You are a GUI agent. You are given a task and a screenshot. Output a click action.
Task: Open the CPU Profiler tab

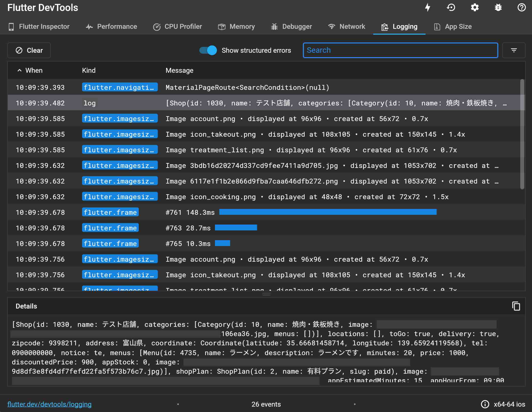coord(178,27)
